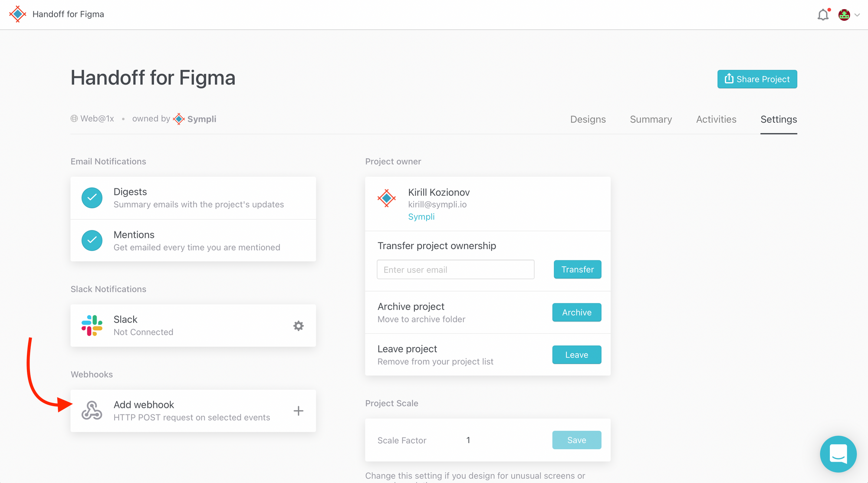Viewport: 868px width, 483px height.
Task: Click project owner's Sympli avatar
Action: coord(386,198)
